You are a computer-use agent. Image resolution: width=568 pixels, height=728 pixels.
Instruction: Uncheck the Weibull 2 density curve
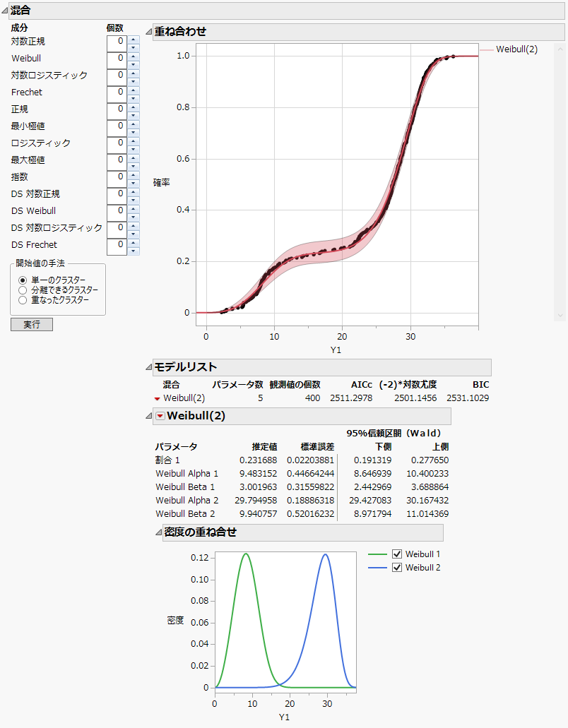point(398,567)
